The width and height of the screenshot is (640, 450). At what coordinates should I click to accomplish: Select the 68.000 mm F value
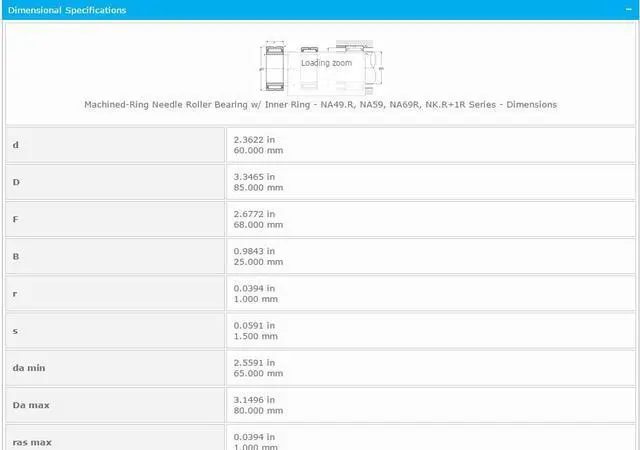click(x=258, y=224)
